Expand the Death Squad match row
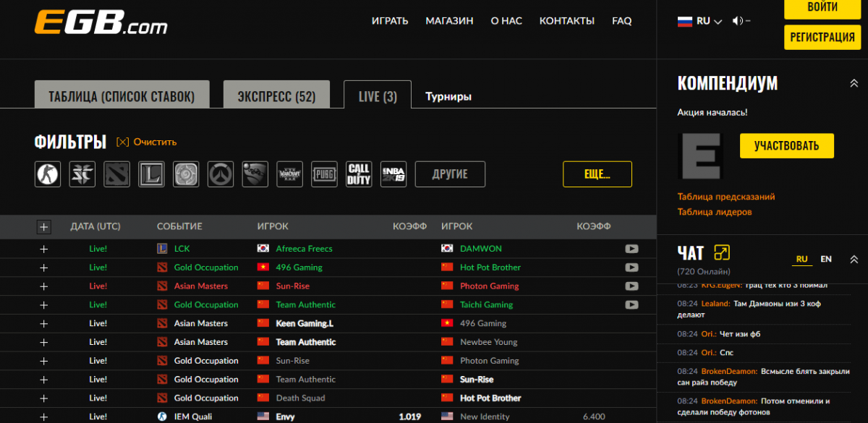The image size is (868, 423). [x=44, y=398]
